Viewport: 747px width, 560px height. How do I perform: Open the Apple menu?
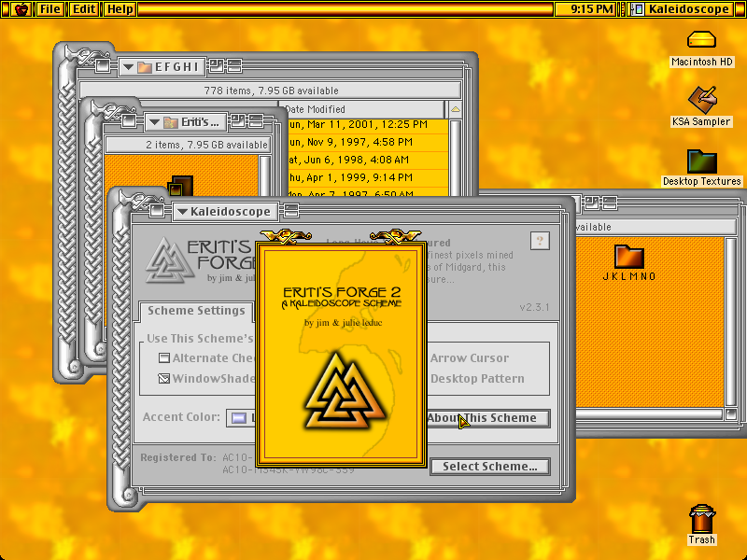pos(21,9)
